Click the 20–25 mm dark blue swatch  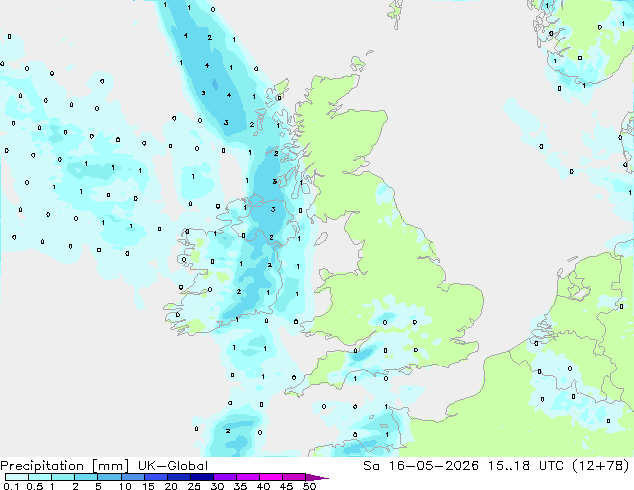(x=179, y=477)
